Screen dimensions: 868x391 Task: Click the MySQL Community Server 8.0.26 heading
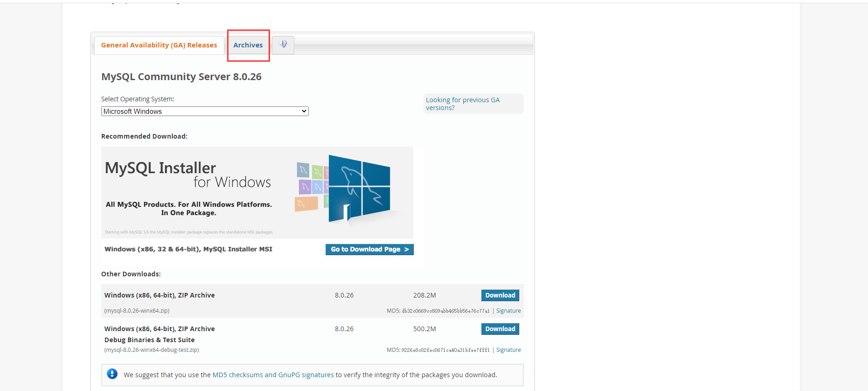[182, 76]
